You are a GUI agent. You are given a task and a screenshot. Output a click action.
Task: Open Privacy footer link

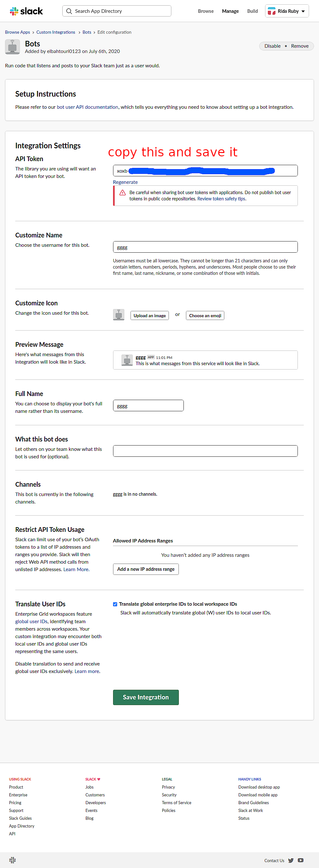point(169,787)
